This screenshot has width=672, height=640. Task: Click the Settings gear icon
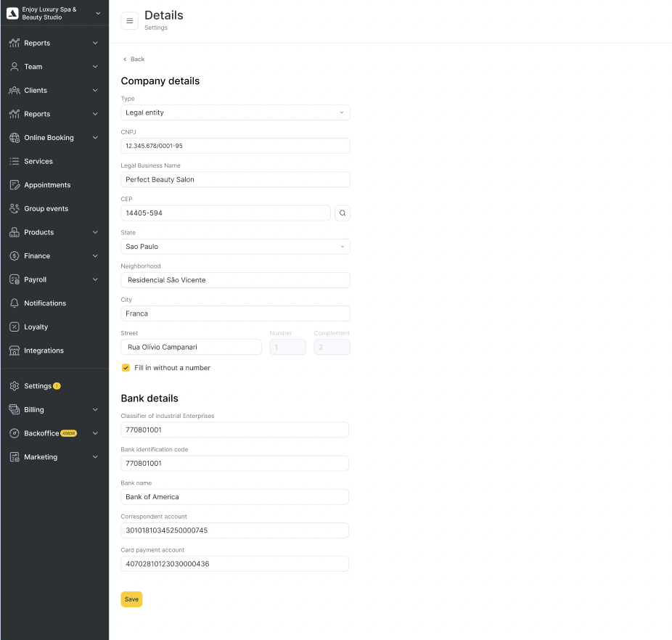(14, 386)
